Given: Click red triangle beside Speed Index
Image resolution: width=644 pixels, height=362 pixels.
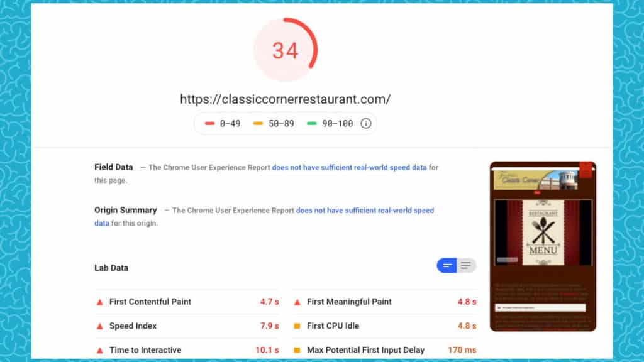Looking at the screenshot, I should [99, 326].
